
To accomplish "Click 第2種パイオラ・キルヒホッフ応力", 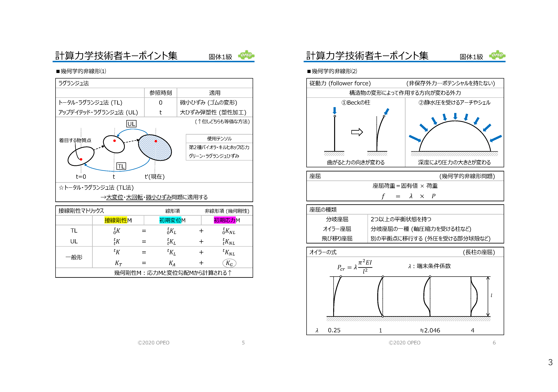I will 219,147.
